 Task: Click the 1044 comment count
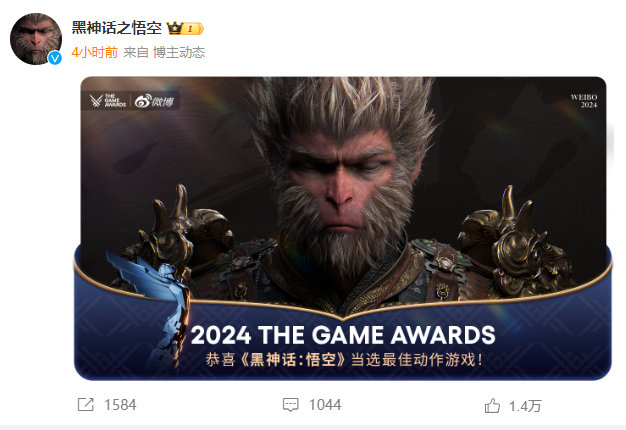[x=325, y=405]
